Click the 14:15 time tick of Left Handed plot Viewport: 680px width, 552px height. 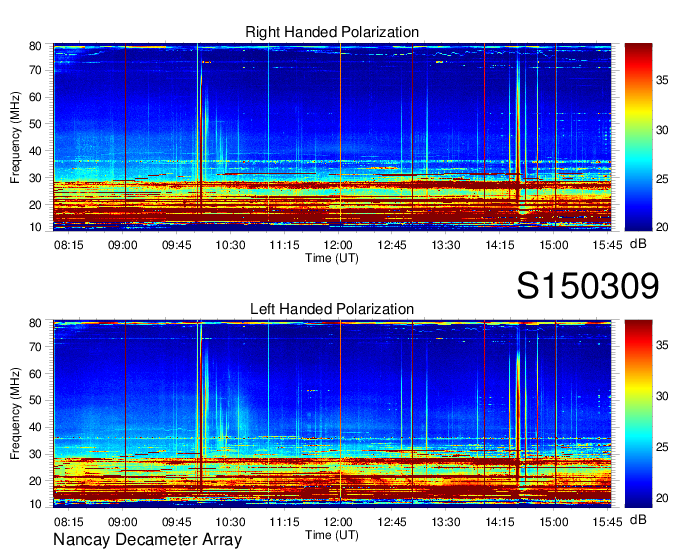[x=500, y=522]
